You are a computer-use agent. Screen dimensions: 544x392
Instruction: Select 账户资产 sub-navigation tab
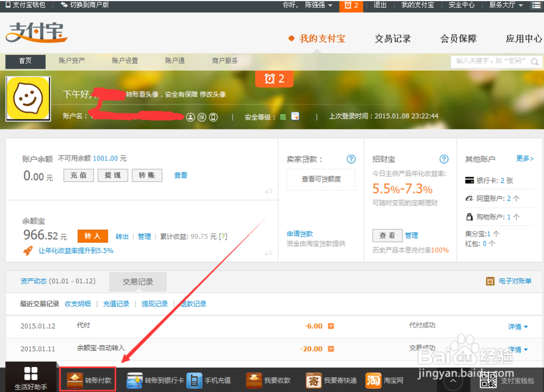[72, 61]
